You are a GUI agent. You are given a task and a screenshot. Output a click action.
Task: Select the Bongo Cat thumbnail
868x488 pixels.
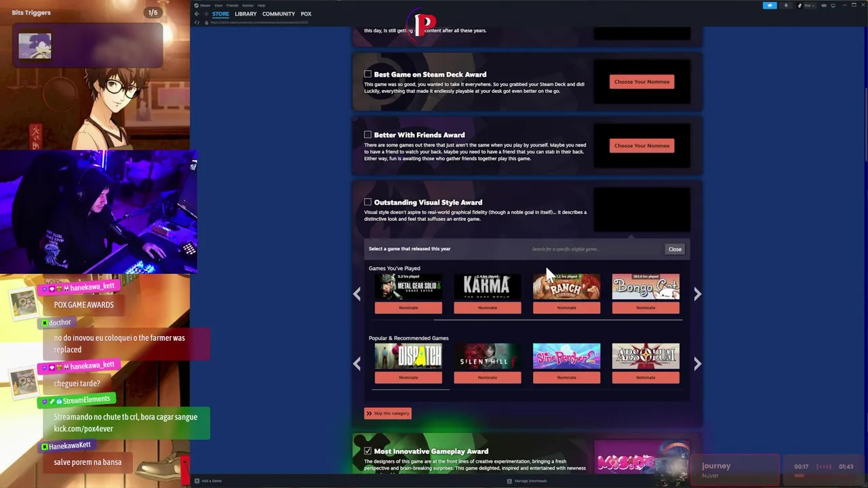[x=646, y=287]
